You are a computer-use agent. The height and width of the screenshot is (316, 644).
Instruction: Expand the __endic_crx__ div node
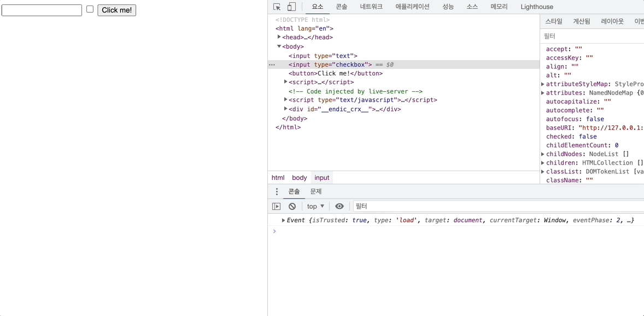point(286,109)
